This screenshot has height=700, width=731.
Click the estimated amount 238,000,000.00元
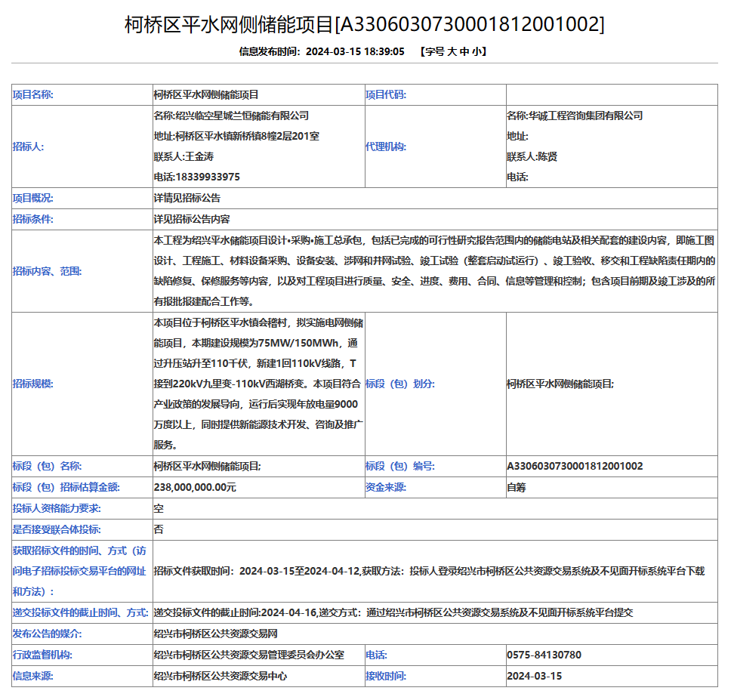(195, 488)
